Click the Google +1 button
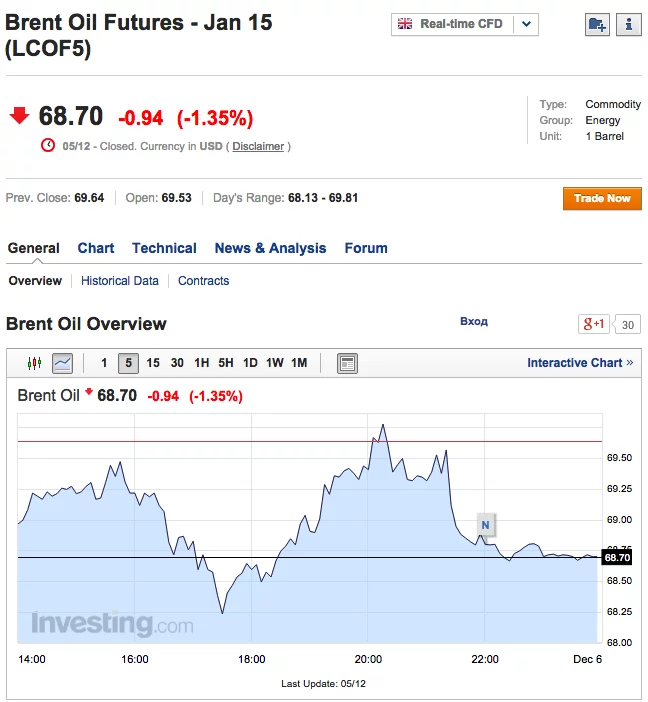This screenshot has width=648, height=702. 594,324
